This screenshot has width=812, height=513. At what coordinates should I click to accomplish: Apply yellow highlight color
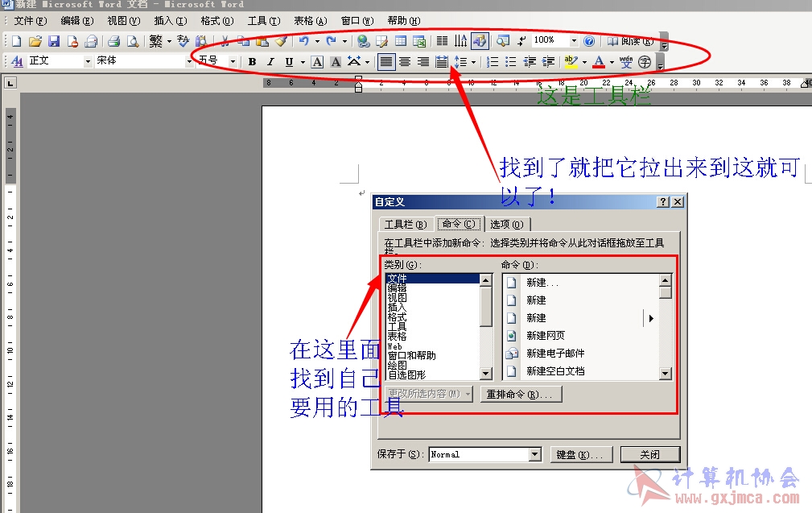571,62
